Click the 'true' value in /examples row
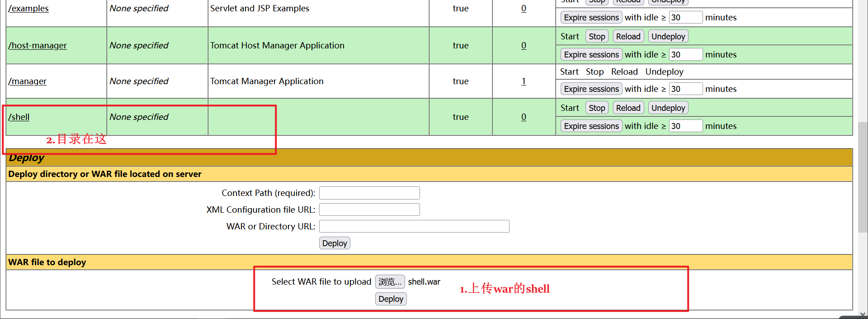868x319 pixels. pos(461,9)
